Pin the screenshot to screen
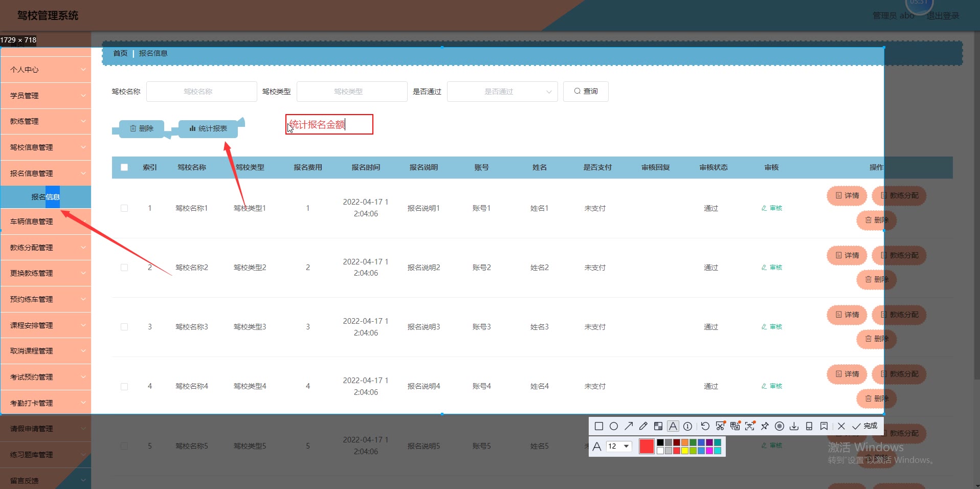The height and width of the screenshot is (489, 980). [765, 426]
